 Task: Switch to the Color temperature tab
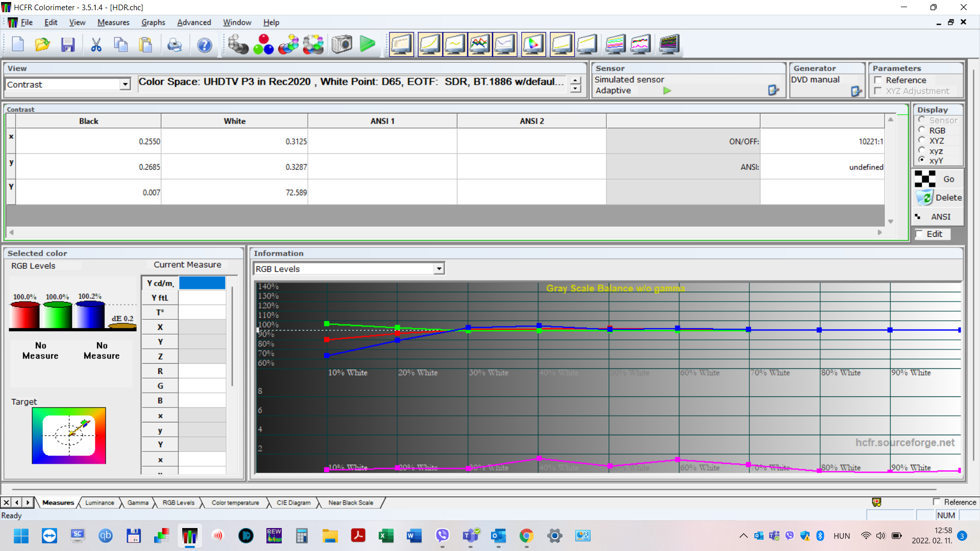click(235, 503)
